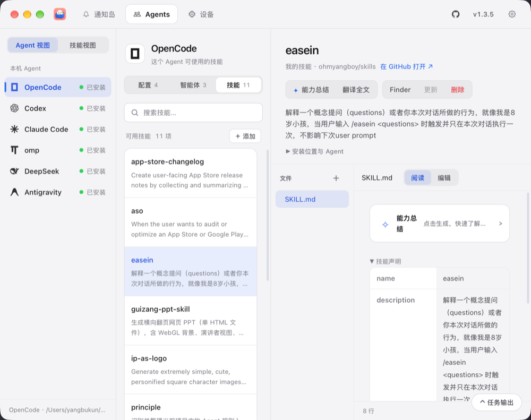
Task: Delete the skill with 删除
Action: tap(458, 90)
